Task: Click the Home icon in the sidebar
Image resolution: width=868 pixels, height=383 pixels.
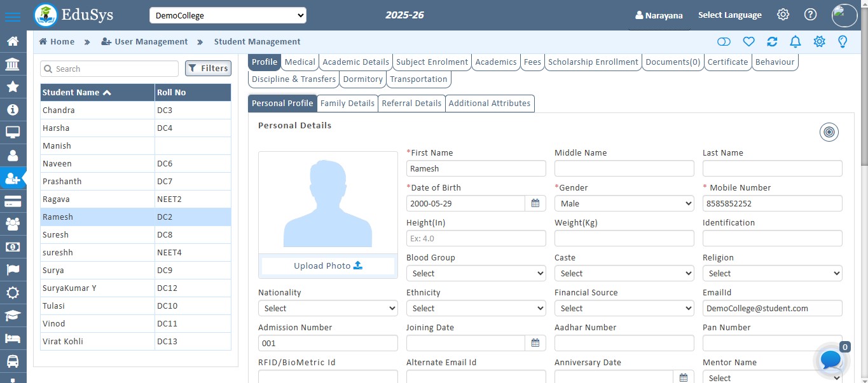Action: [13, 41]
